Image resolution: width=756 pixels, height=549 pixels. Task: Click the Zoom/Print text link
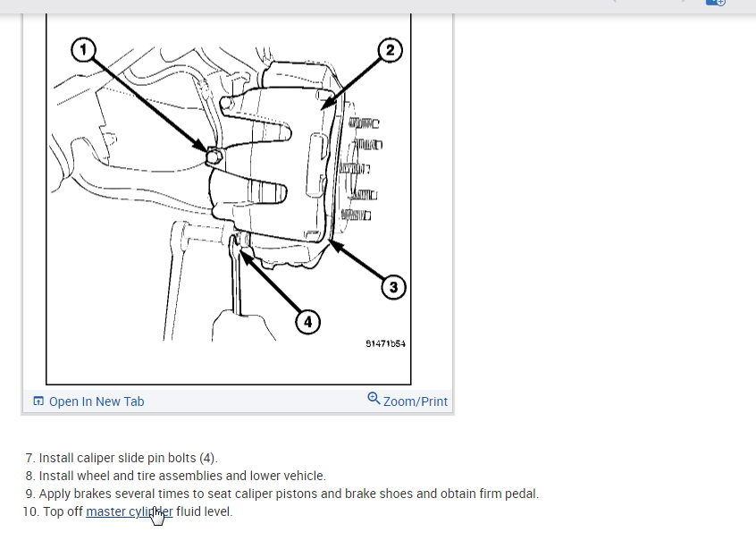point(416,401)
